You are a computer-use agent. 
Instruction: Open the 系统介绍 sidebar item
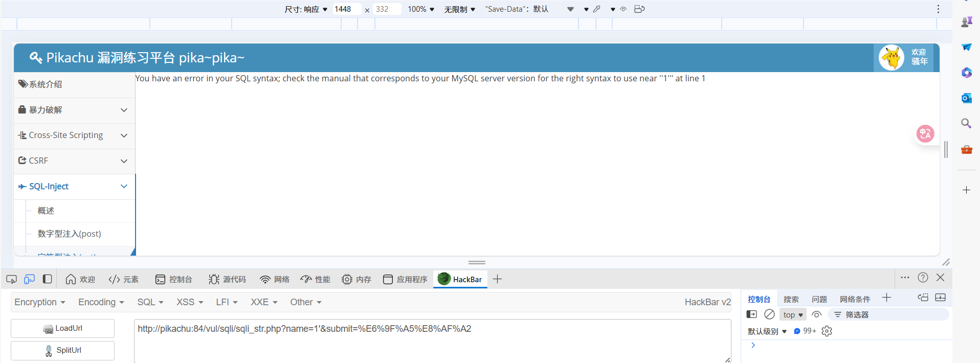(x=74, y=84)
